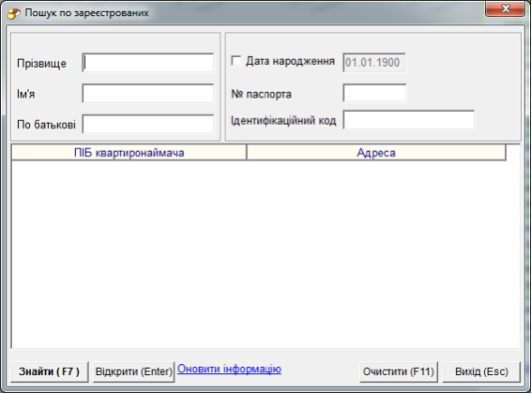Select the По батькові input field
The image size is (532, 394).
click(x=148, y=124)
